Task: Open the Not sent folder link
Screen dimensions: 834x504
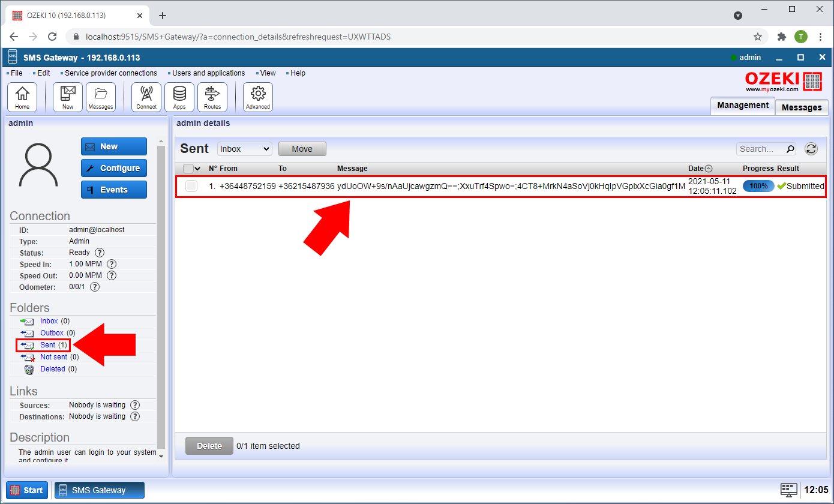Action: (x=54, y=357)
